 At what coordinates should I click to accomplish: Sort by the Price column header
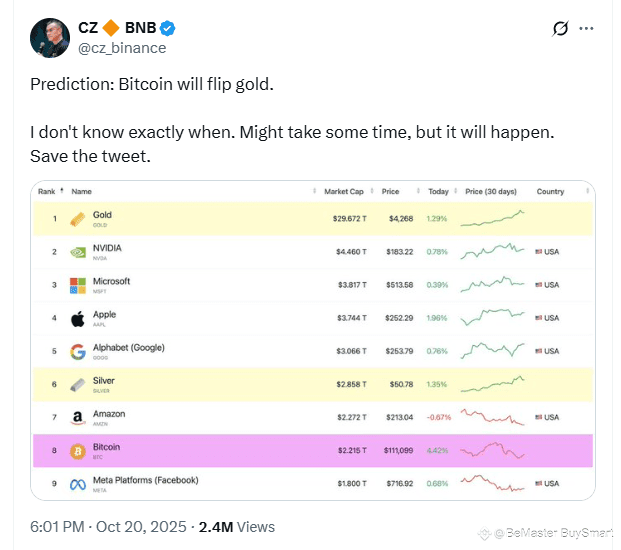tap(390, 191)
